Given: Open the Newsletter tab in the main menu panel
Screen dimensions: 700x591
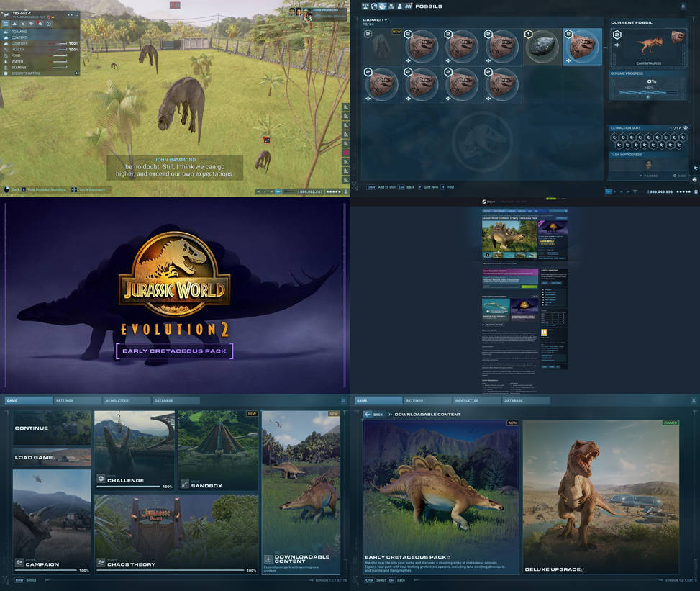Looking at the screenshot, I should (127, 400).
